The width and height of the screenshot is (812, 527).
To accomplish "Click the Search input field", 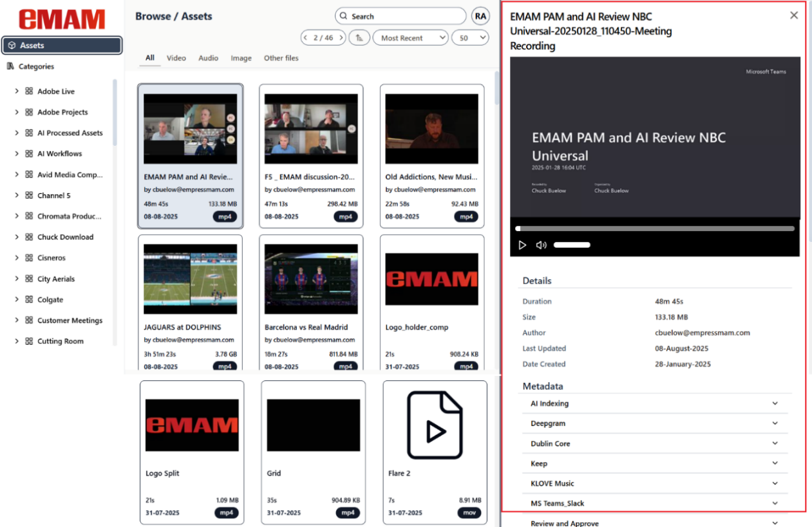I will (401, 16).
